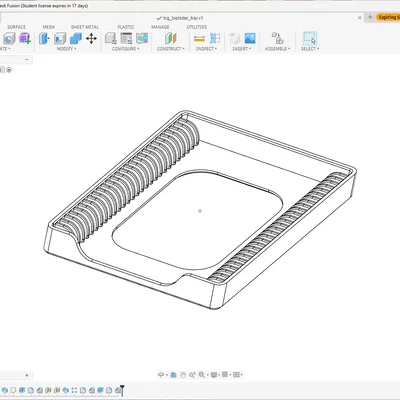Image resolution: width=400 pixels, height=400 pixels.
Task: Open the partially visible CREATE dropdown
Action: (5, 49)
